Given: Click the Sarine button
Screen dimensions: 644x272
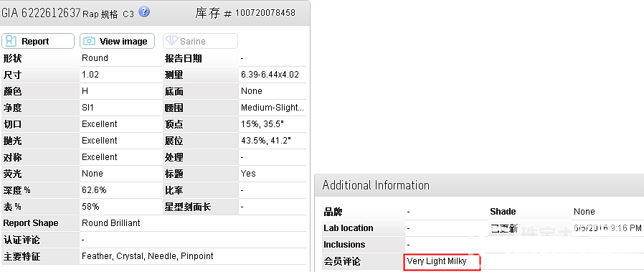Looking at the screenshot, I should click(200, 41).
